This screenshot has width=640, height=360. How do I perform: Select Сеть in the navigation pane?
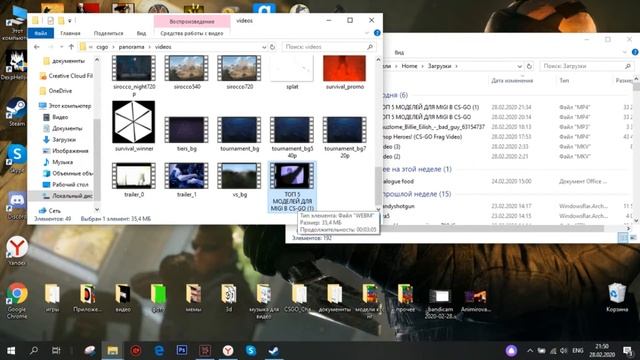point(50,211)
